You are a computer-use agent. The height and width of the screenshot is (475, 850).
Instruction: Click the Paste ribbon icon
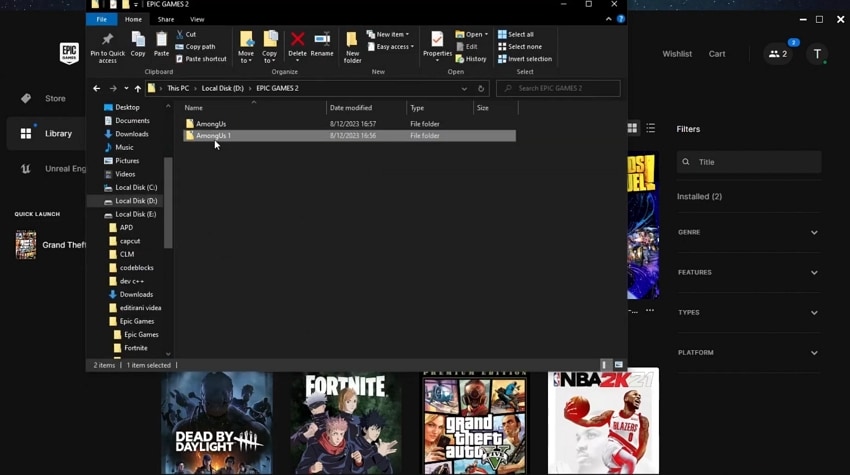[161, 44]
